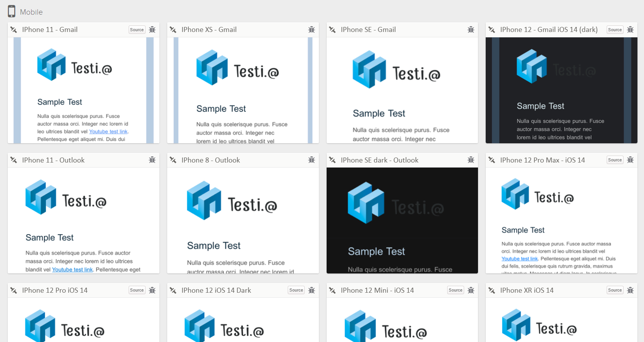Click bug icon on iPhone 12 Pro Max - iOS 14
The width and height of the screenshot is (644, 342).
tap(631, 160)
